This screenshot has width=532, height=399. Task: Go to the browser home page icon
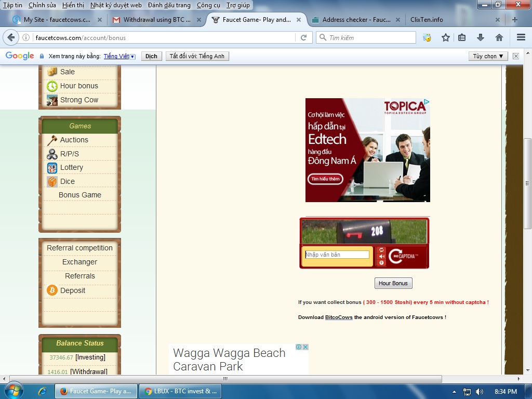click(499, 37)
